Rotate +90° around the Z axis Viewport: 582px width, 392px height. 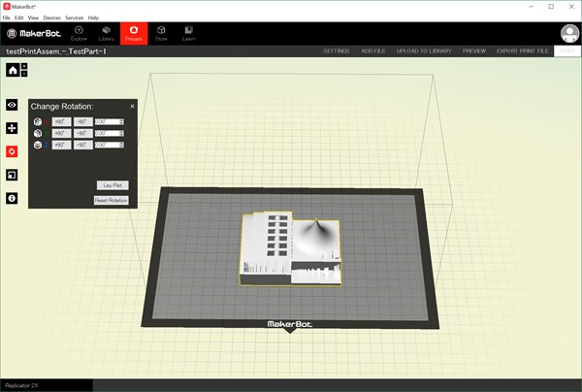pos(62,145)
